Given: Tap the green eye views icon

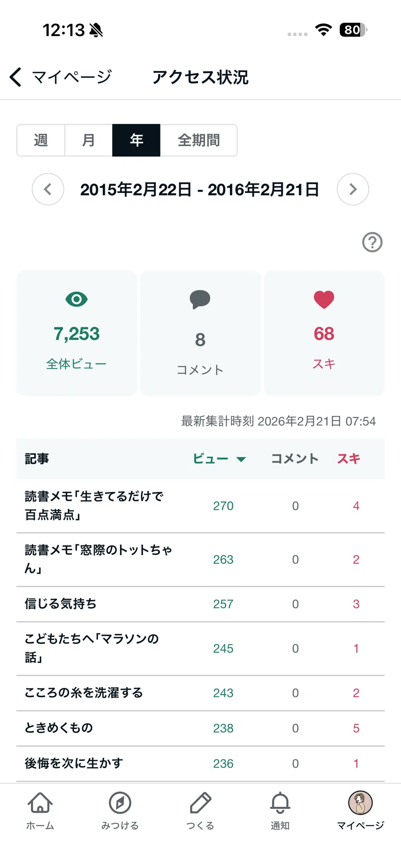Looking at the screenshot, I should coord(76,299).
